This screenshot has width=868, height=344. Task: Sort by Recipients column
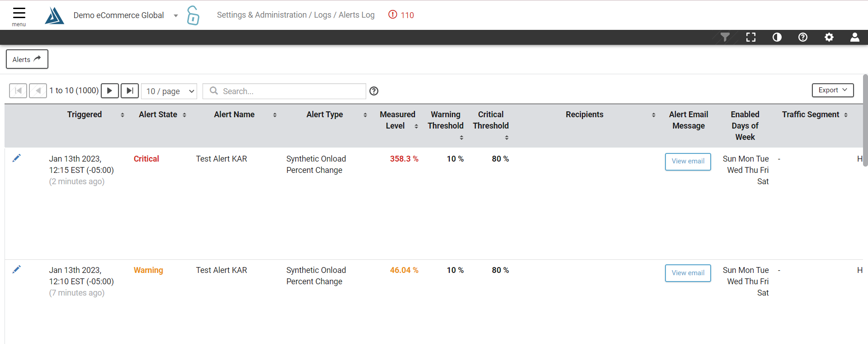(654, 115)
